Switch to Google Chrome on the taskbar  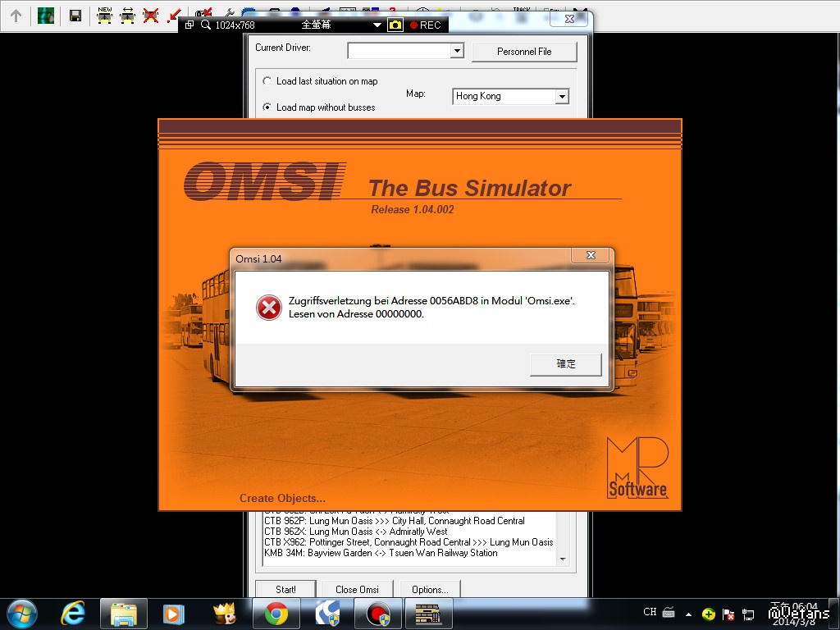point(276,614)
